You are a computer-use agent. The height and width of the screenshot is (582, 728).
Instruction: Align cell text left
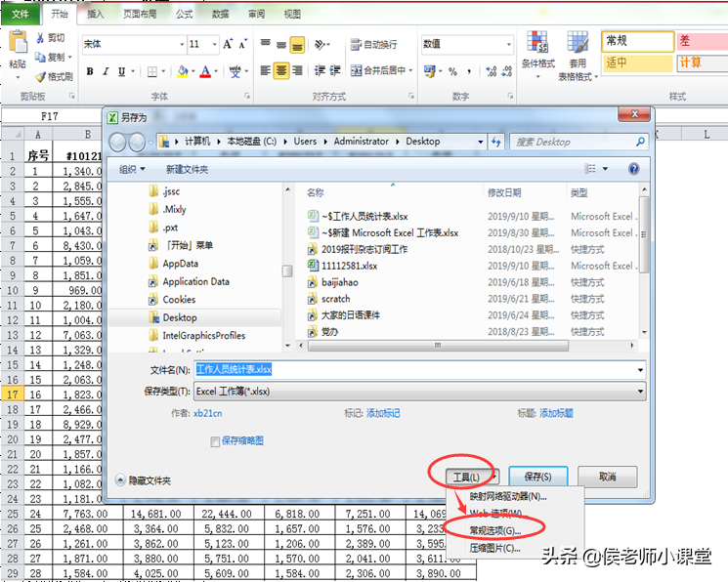(x=266, y=70)
